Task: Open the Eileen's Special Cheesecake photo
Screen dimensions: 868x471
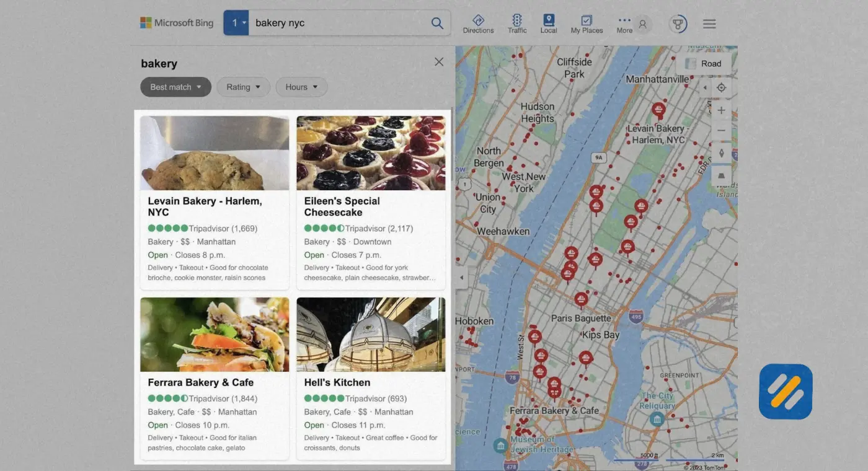Action: [x=371, y=153]
